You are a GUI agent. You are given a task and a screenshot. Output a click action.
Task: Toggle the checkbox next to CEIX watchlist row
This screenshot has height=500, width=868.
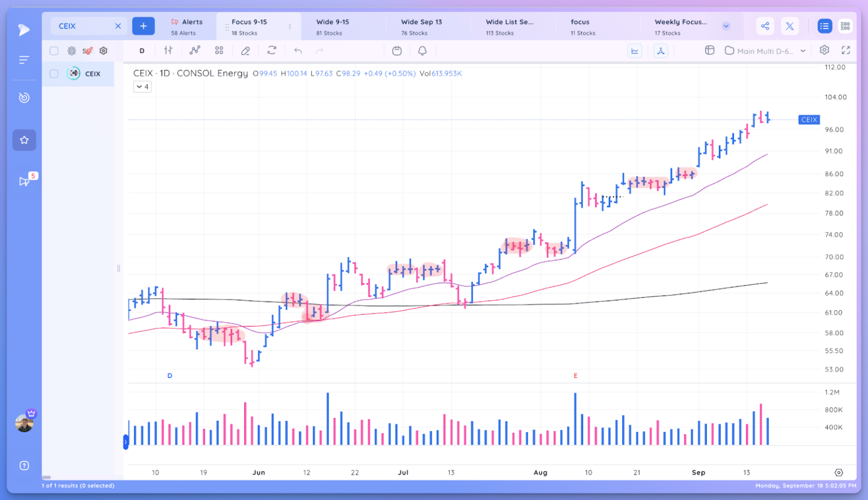[x=54, y=73]
